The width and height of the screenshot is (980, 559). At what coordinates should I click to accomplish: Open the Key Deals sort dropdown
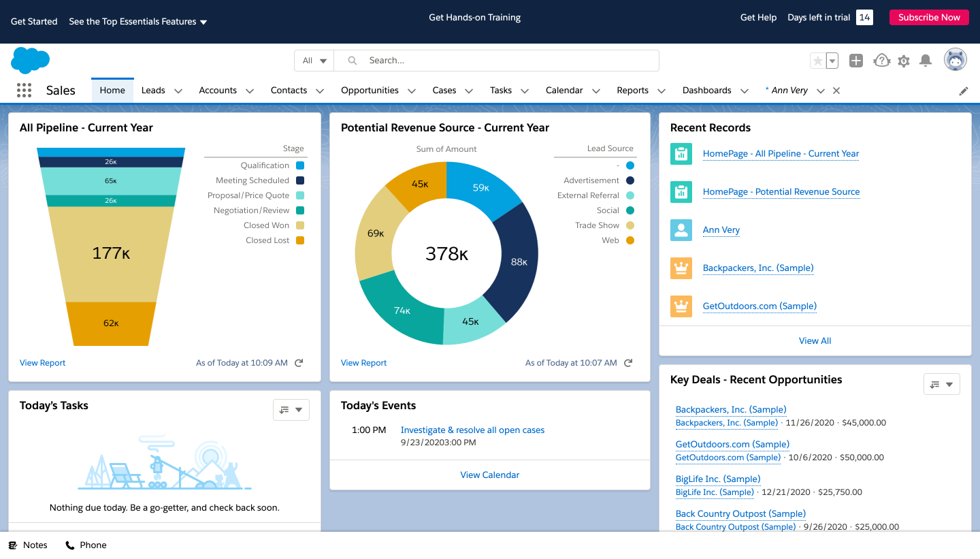pos(941,384)
